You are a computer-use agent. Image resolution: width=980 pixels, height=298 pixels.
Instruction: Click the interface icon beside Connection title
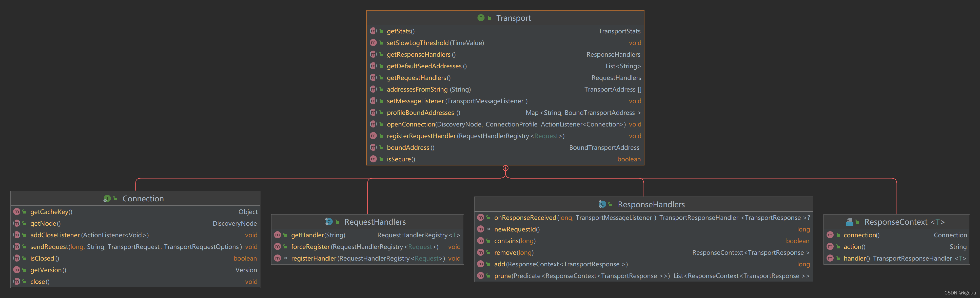point(107,198)
